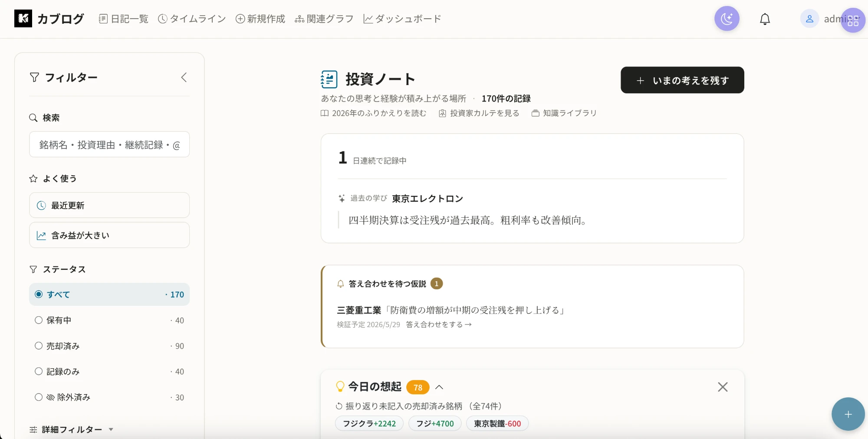This screenshot has width=868, height=439.
Task: Close the 今日の想起 card
Action: (x=723, y=387)
